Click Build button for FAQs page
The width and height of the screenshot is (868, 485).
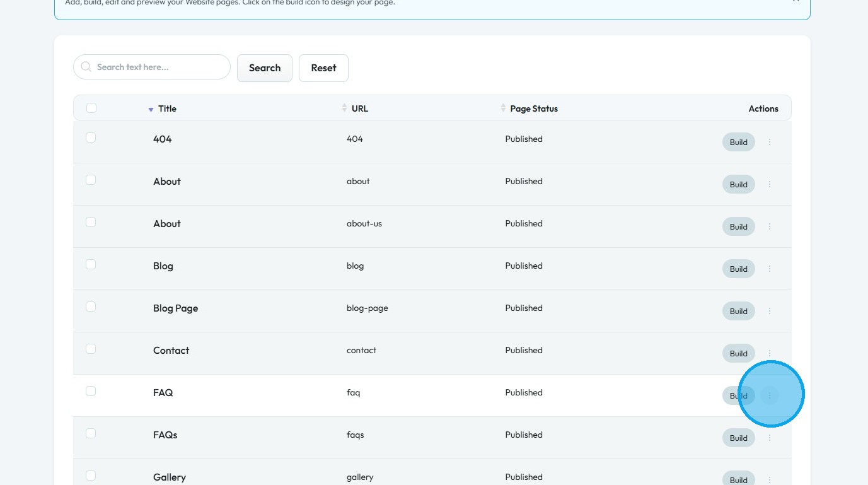pos(738,438)
